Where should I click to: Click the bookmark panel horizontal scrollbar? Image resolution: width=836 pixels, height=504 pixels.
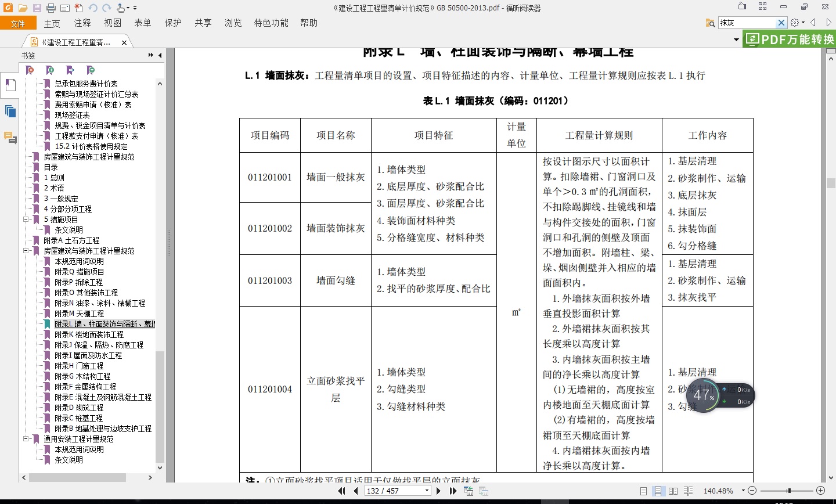click(77, 478)
